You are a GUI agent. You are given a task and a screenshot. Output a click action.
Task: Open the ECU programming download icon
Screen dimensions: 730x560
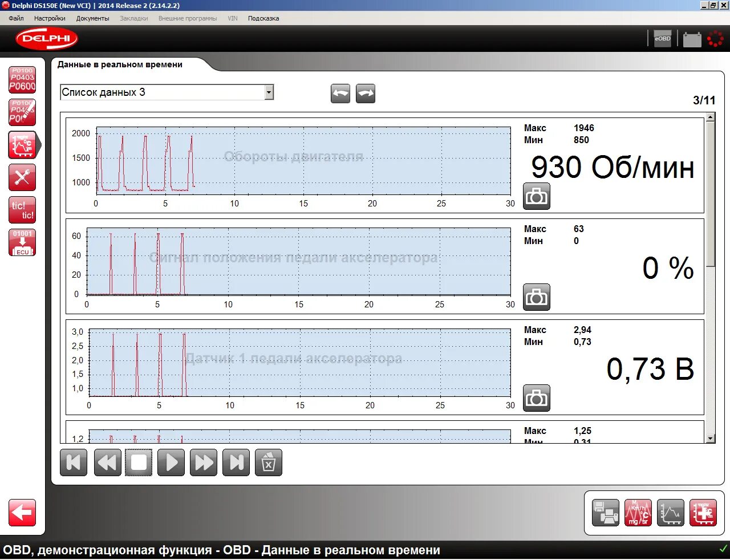click(x=22, y=242)
